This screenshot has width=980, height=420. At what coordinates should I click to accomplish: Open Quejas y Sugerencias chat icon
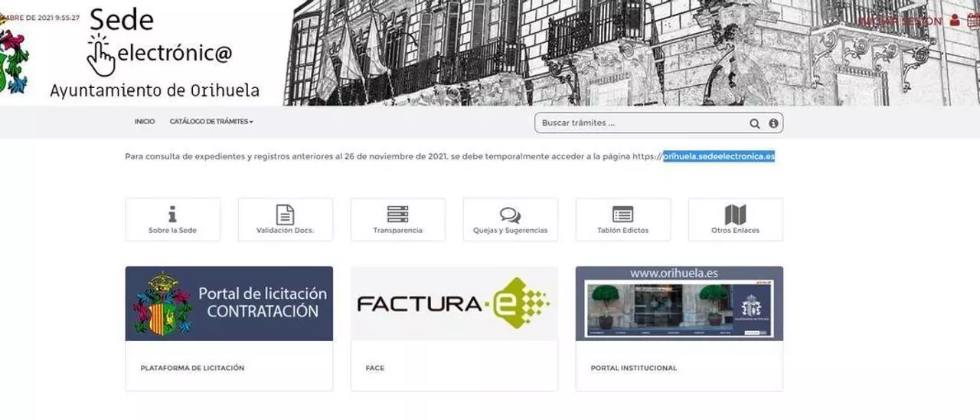point(510,215)
